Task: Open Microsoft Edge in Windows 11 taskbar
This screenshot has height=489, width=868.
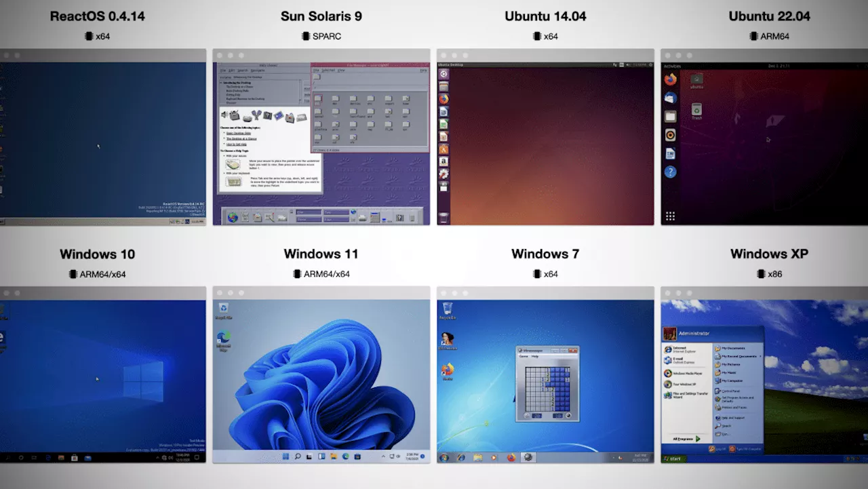Action: pyautogui.click(x=345, y=456)
